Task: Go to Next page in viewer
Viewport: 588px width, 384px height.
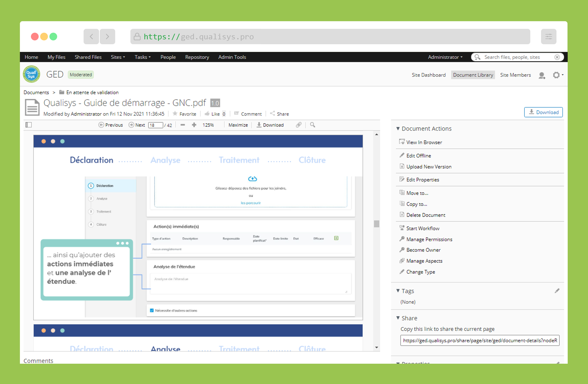Action: (x=137, y=125)
